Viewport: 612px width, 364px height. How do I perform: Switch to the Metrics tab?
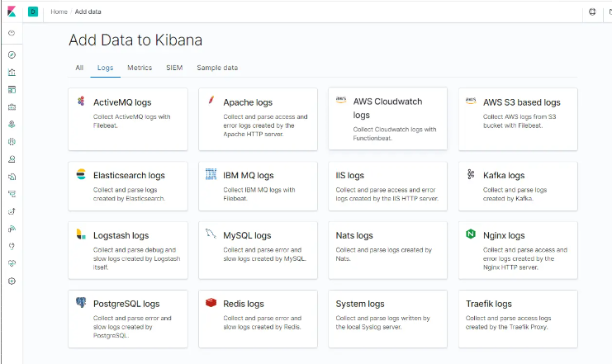(140, 68)
